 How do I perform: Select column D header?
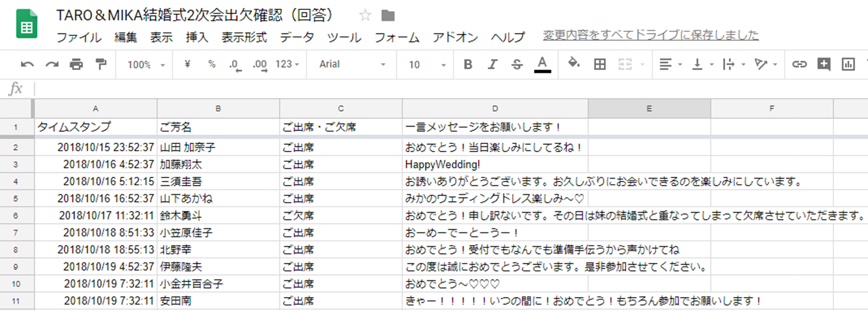coord(495,109)
